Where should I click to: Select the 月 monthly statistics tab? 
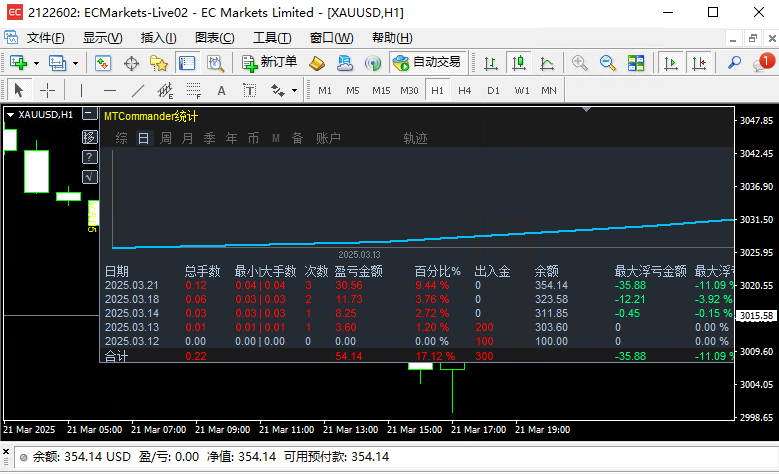(187, 138)
